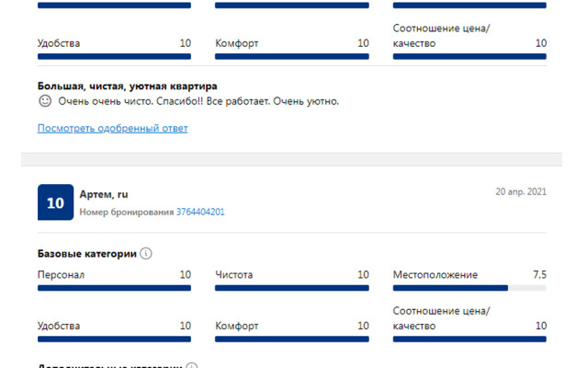Viewport: 588px width, 368px height.
Task: Click the smiley face icon in the review
Action: click(45, 101)
